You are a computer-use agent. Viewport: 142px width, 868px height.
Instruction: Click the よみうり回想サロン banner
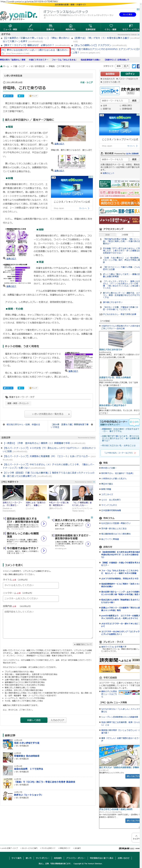click(x=119, y=220)
